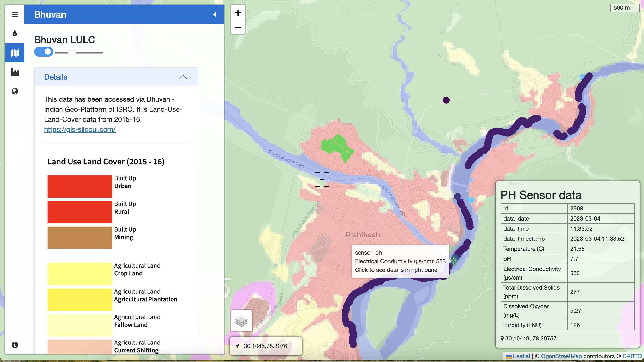Open the OpenStreetMap attribution link

click(561, 356)
